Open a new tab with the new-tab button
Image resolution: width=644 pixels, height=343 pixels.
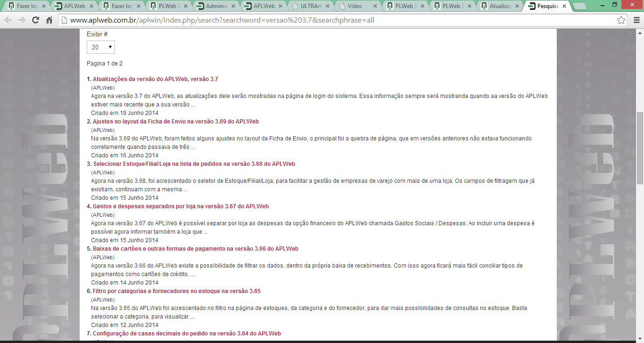coord(580,6)
